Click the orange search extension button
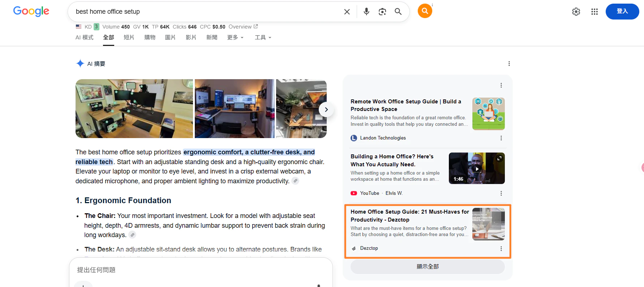This screenshot has height=287, width=644. [x=425, y=11]
